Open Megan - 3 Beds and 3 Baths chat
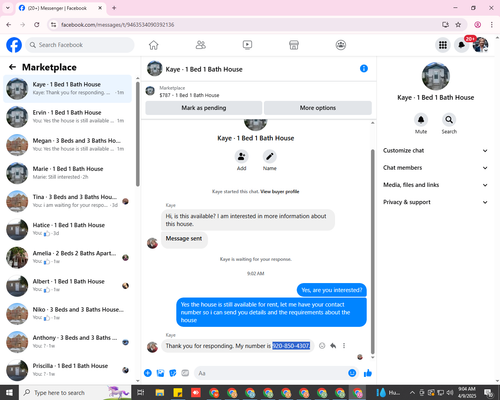500x400 pixels. [x=68, y=145]
